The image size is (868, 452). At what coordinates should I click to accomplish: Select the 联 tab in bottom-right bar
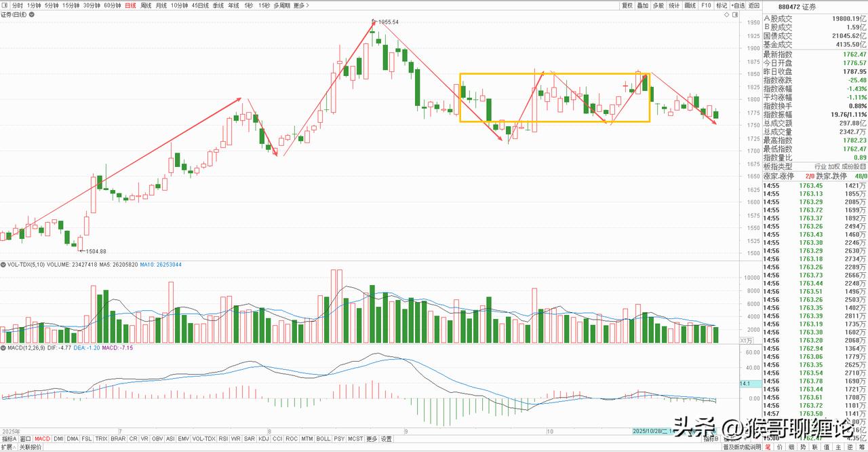tap(814, 447)
